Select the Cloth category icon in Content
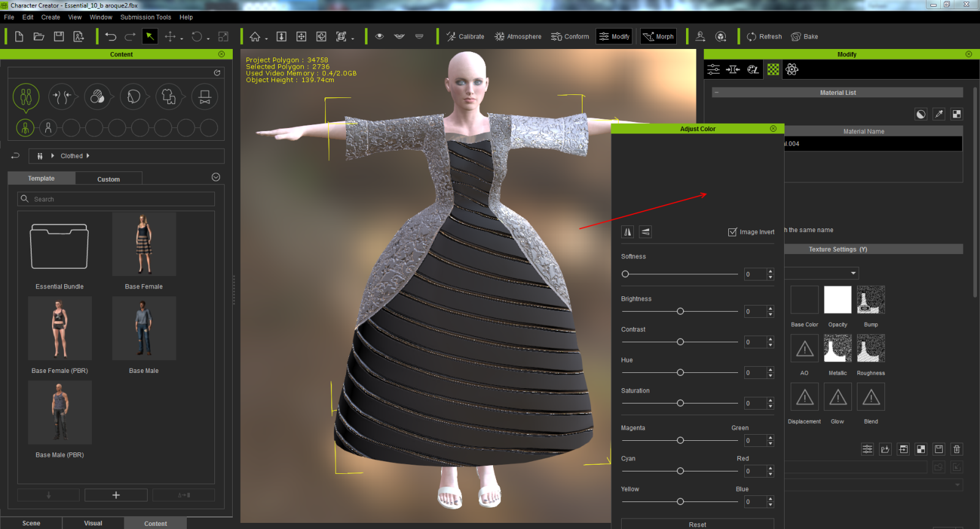The height and width of the screenshot is (529, 980). pos(169,97)
